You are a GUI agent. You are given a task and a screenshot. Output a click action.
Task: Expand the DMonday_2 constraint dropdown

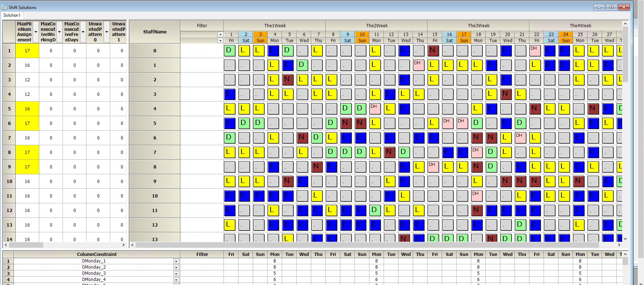(176, 268)
